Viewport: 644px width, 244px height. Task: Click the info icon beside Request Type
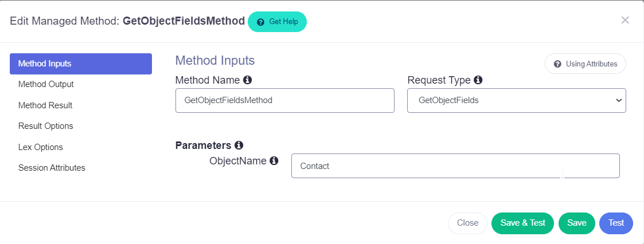pos(478,80)
